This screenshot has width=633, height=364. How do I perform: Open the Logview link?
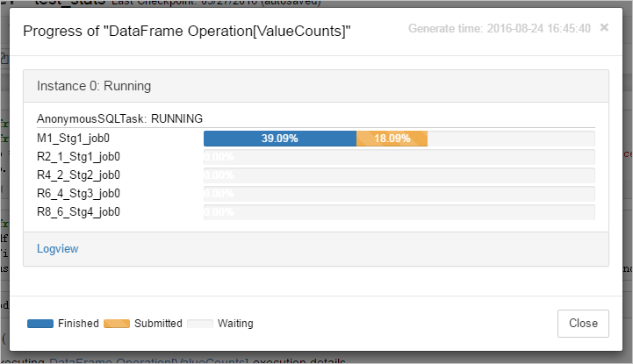57,249
